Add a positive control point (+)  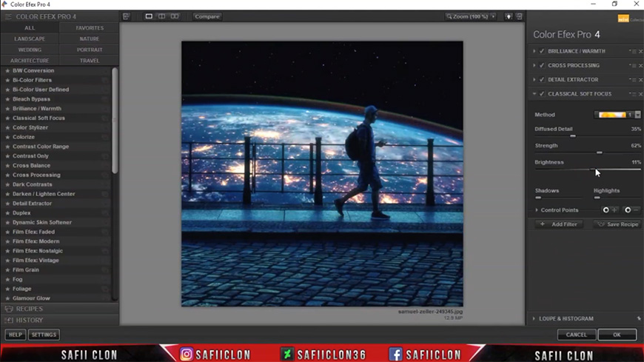[609, 210]
